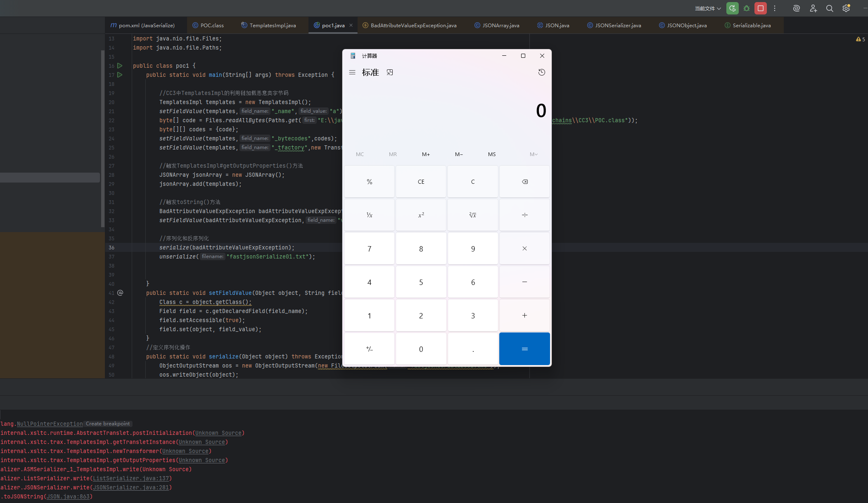Click the Code With Me icon

tap(813, 8)
